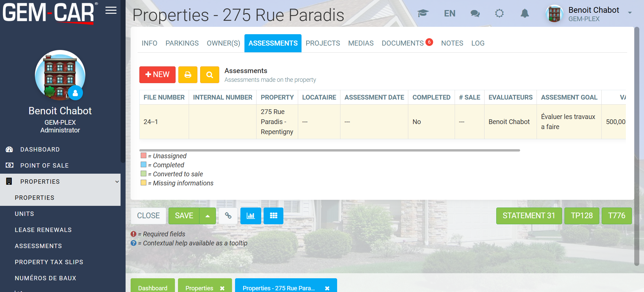Click the link chain icon button
The image size is (644, 292).
[228, 216]
